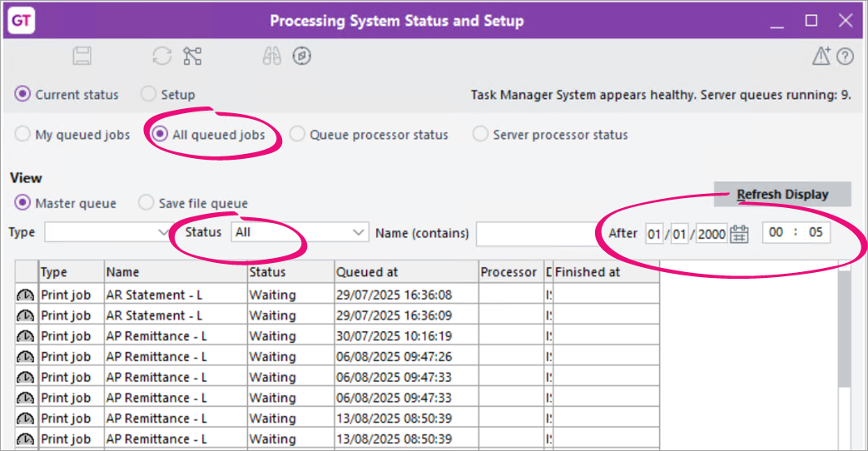Click the day field of After date

point(654,234)
